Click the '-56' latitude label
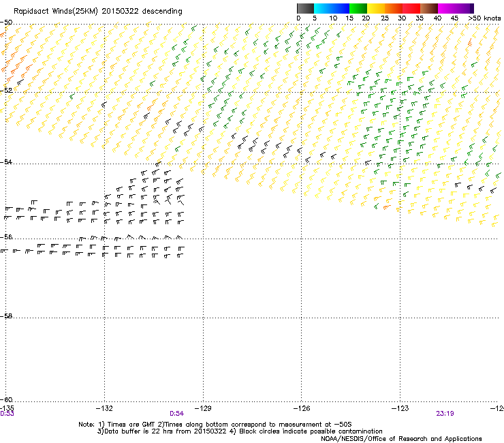This screenshot has width=504, height=443. pos(6,237)
